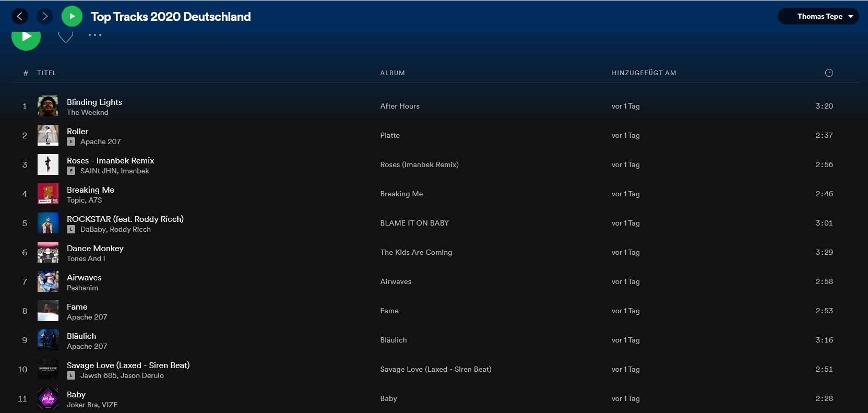Screen dimensions: 868x413
Task: Open artist Topic
Action: click(76, 200)
